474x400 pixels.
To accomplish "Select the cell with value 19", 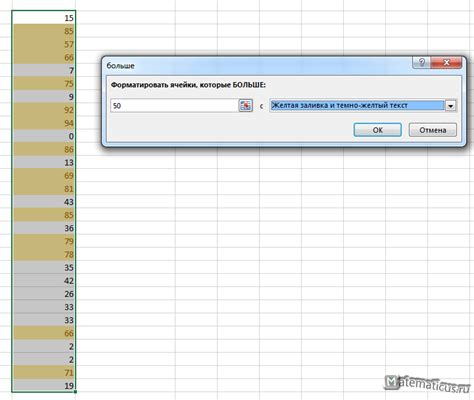I will (x=44, y=386).
